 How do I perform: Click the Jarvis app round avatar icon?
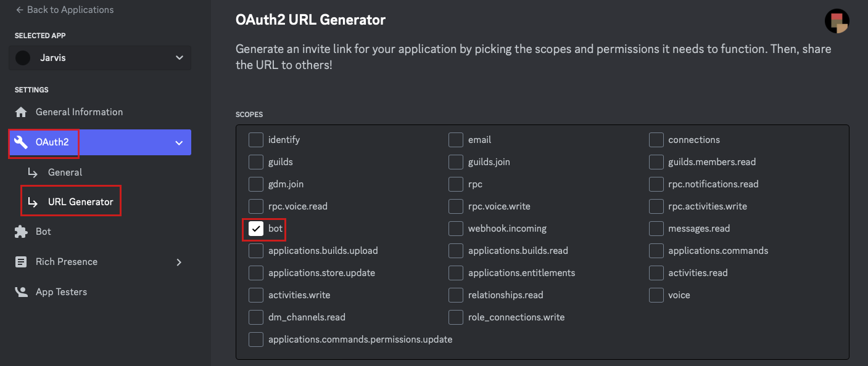(x=23, y=58)
